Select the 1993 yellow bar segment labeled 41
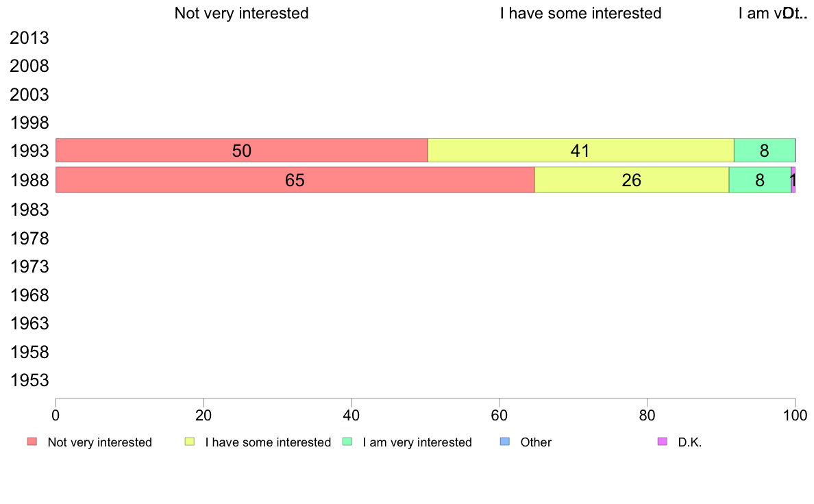 pos(581,151)
